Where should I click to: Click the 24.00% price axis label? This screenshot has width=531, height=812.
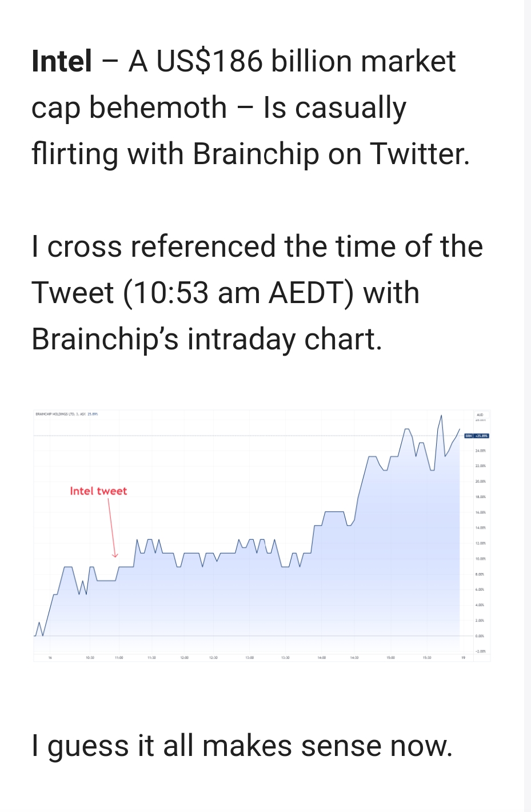480,451
